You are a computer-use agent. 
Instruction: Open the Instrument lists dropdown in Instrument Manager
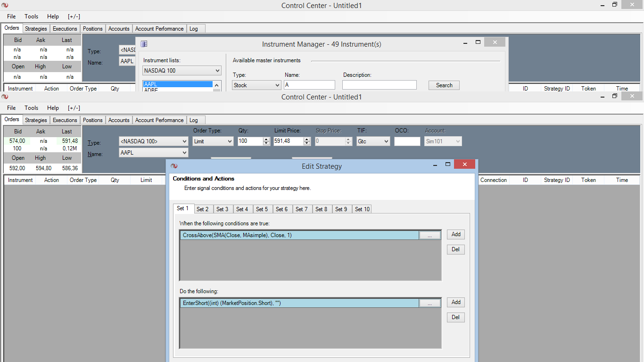[x=182, y=71]
